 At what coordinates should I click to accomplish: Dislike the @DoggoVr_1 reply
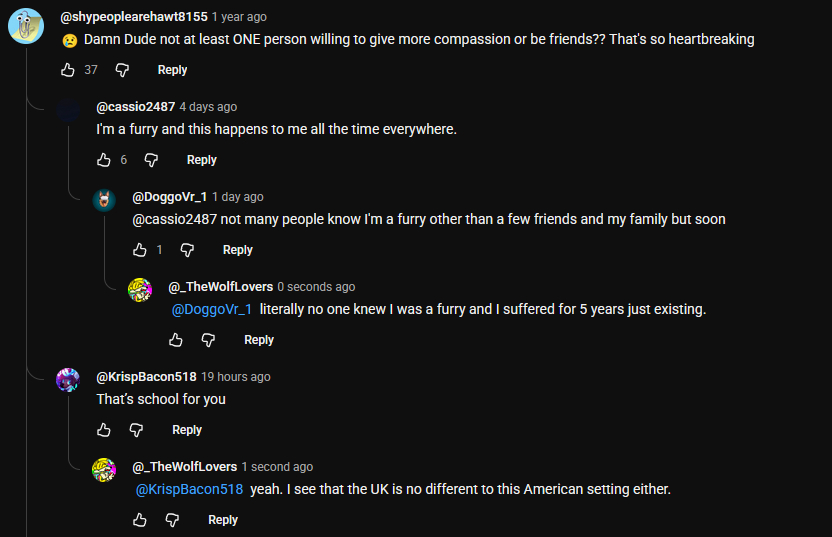click(x=187, y=250)
